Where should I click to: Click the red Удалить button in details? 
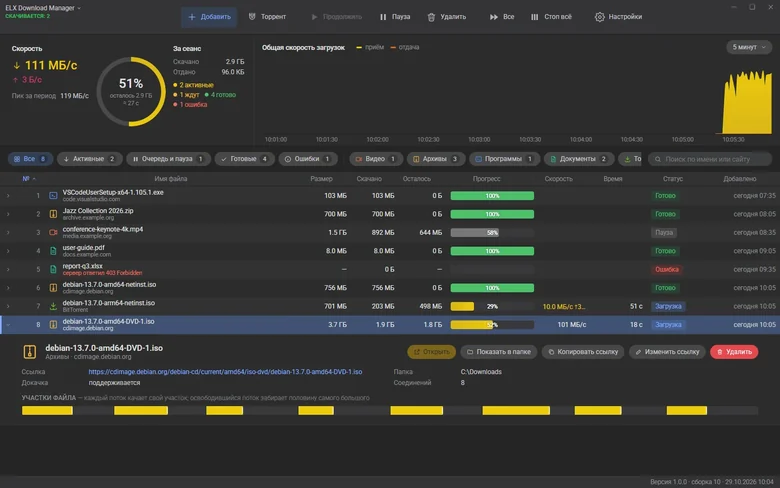click(x=734, y=352)
